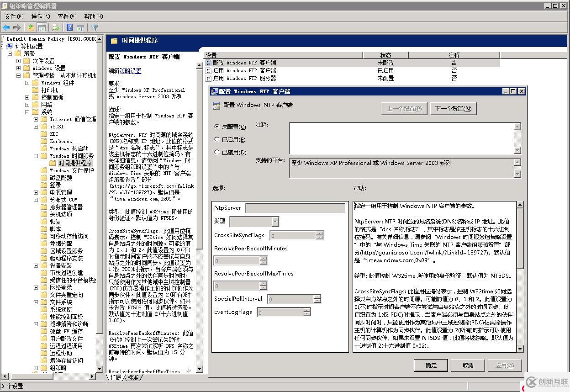This screenshot has height=392, width=570.
Task: Switch to the 标准 tab
Action: click(x=133, y=378)
